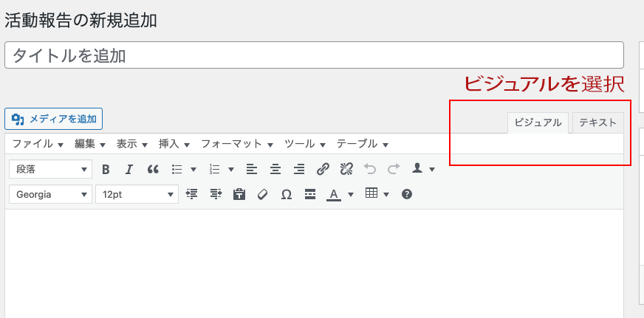Apply blockquote formatting

pyautogui.click(x=153, y=169)
